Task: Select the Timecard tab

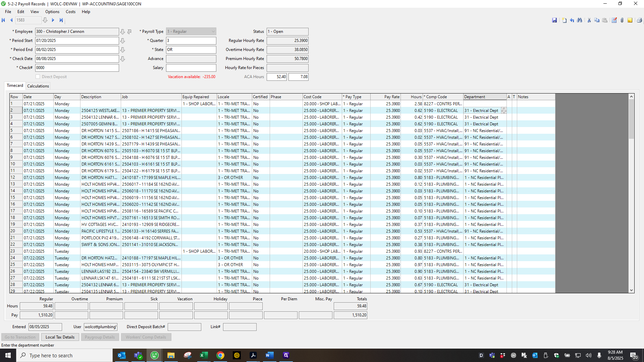Action: coord(15,86)
